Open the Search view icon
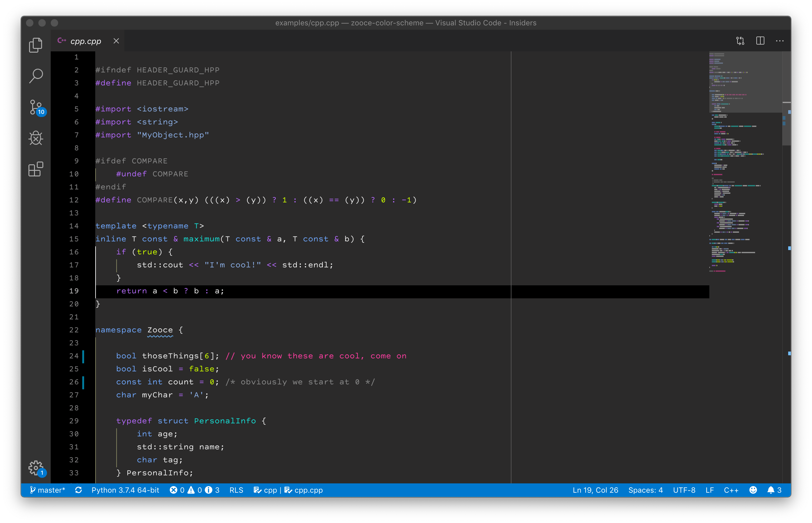The height and width of the screenshot is (523, 812). tap(36, 76)
